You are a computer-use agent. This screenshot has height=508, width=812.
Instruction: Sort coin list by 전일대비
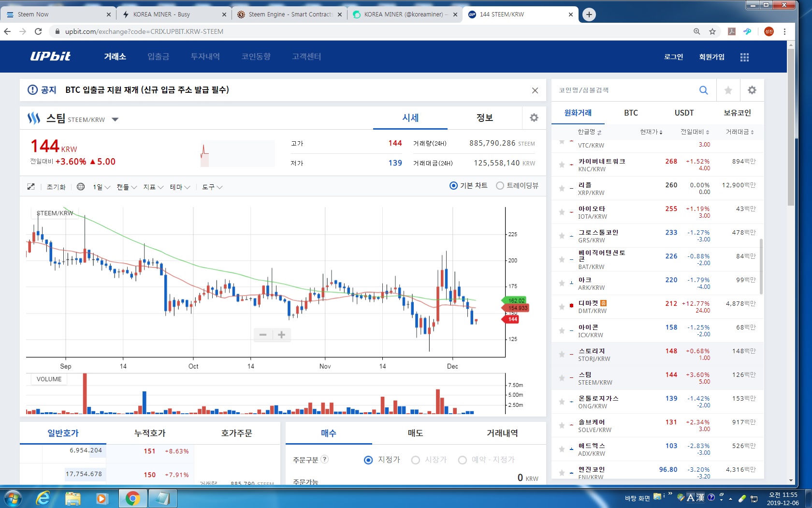click(x=695, y=132)
